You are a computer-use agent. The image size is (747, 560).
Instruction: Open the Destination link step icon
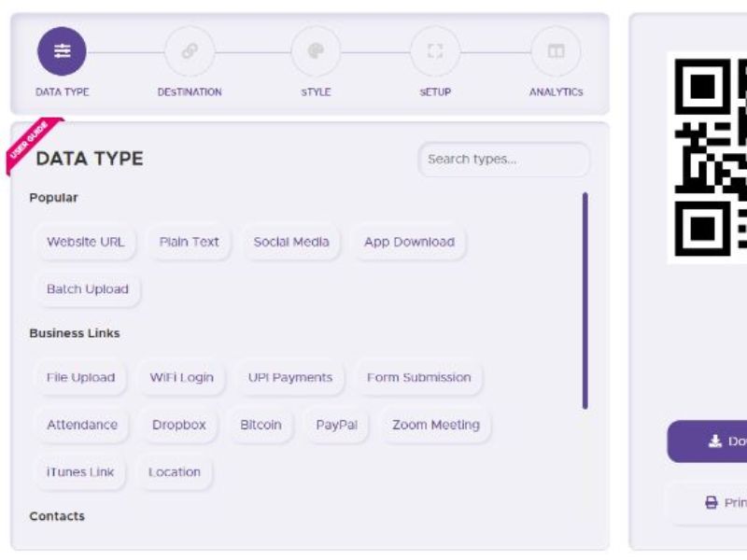(190, 51)
